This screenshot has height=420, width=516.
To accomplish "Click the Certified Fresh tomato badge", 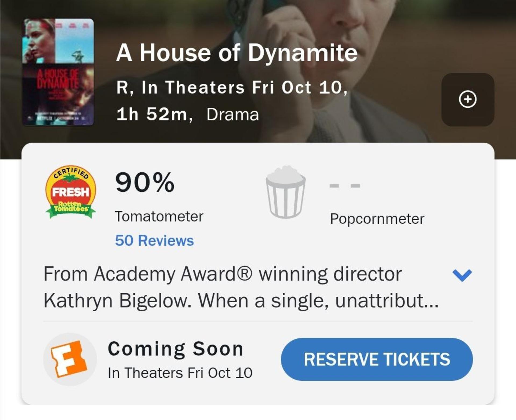I will (71, 192).
